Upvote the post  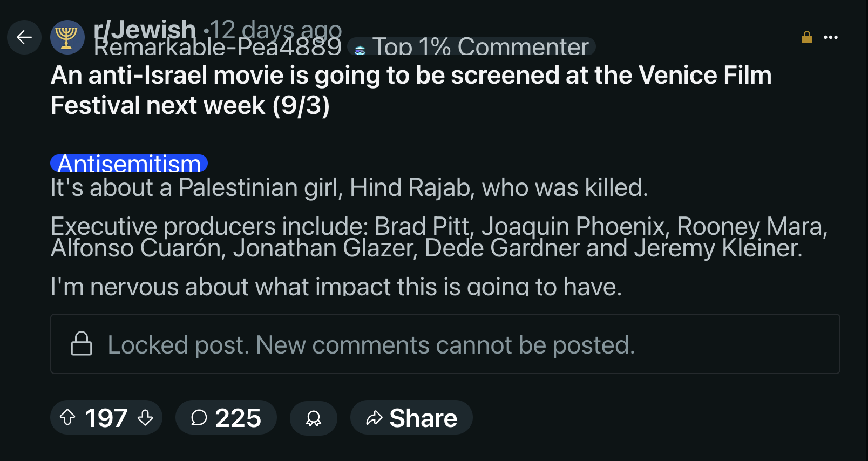click(67, 417)
